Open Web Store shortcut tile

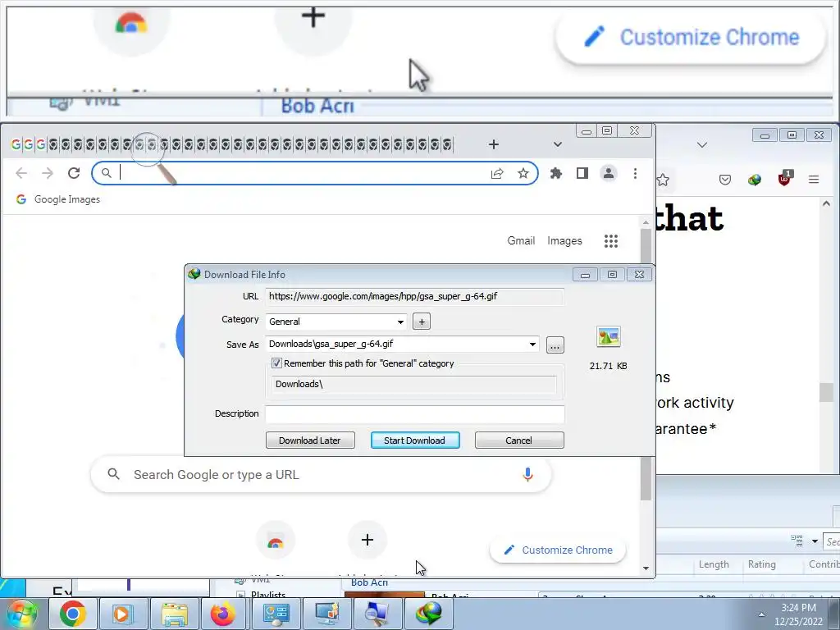point(276,540)
